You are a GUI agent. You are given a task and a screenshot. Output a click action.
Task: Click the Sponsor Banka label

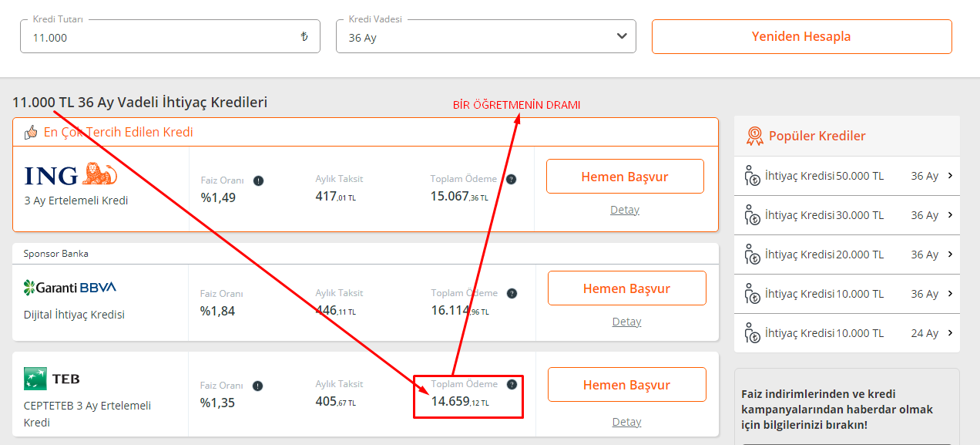click(x=55, y=254)
